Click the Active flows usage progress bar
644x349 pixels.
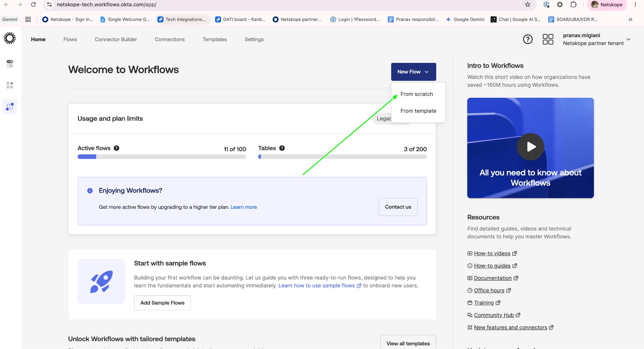click(x=162, y=157)
